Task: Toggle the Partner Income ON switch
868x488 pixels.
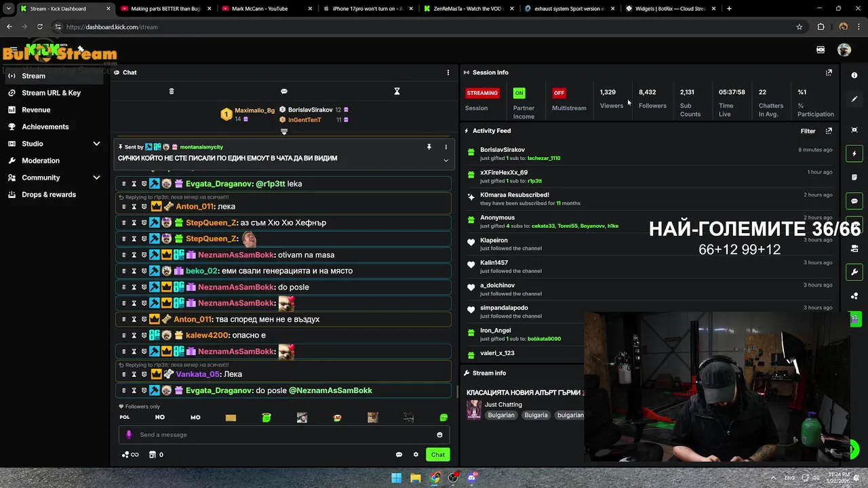Action: tap(519, 93)
